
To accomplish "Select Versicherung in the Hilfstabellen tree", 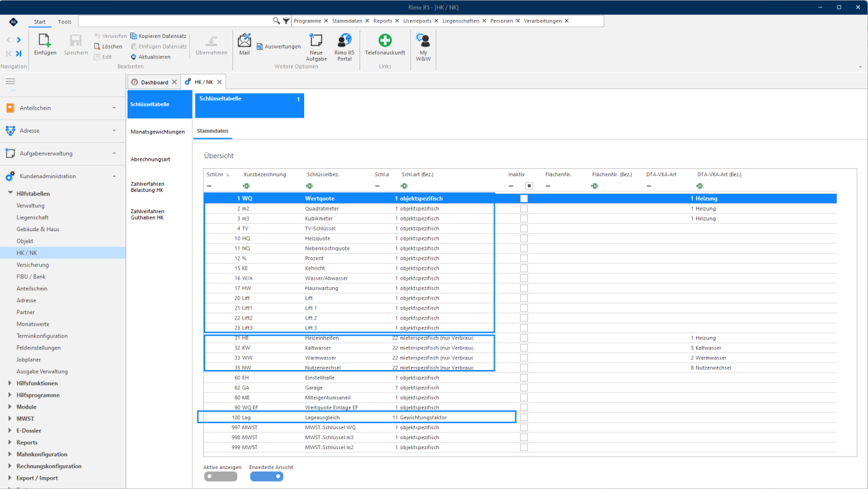I will [x=33, y=265].
